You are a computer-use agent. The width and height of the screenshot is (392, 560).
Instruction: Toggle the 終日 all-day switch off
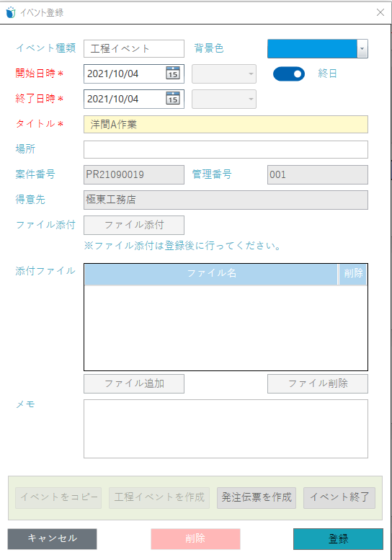point(289,74)
